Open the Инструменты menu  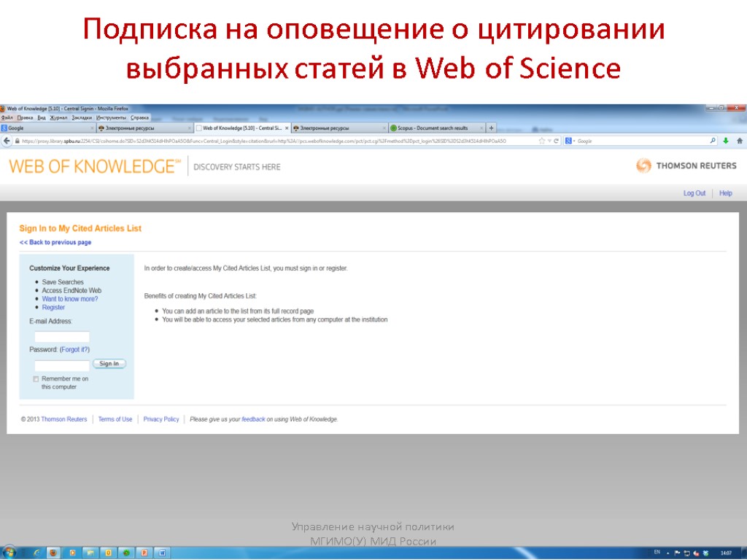tap(111, 117)
